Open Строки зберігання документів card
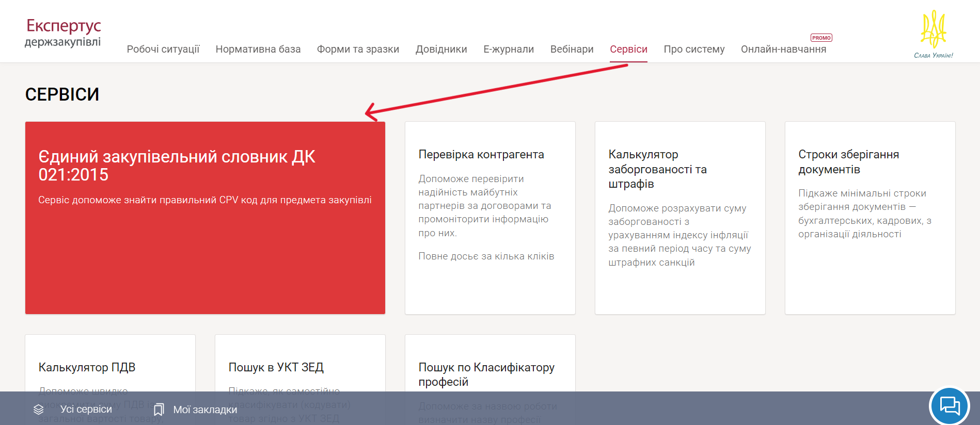The image size is (980, 425). (x=870, y=218)
